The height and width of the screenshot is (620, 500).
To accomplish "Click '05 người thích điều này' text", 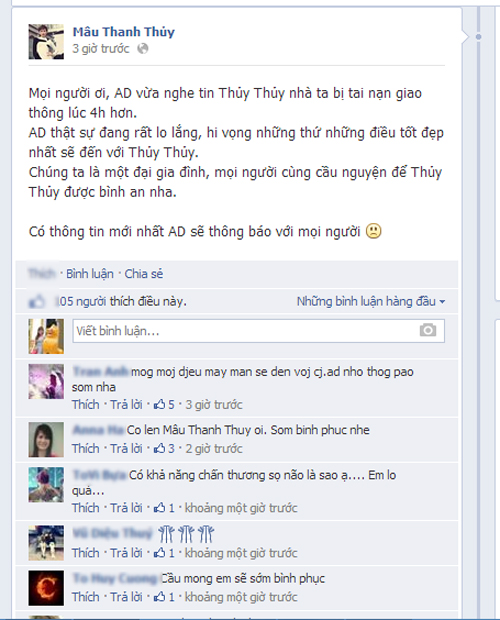I will (x=122, y=302).
